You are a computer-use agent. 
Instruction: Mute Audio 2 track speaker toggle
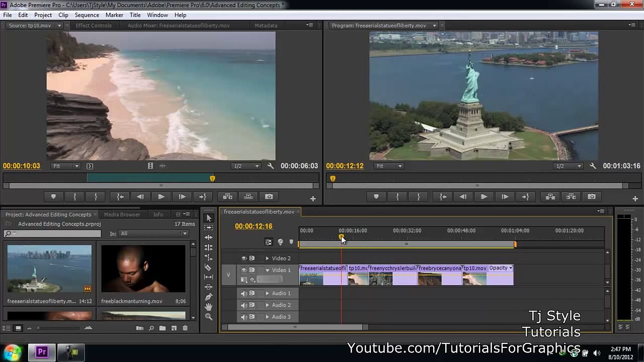[x=244, y=305]
